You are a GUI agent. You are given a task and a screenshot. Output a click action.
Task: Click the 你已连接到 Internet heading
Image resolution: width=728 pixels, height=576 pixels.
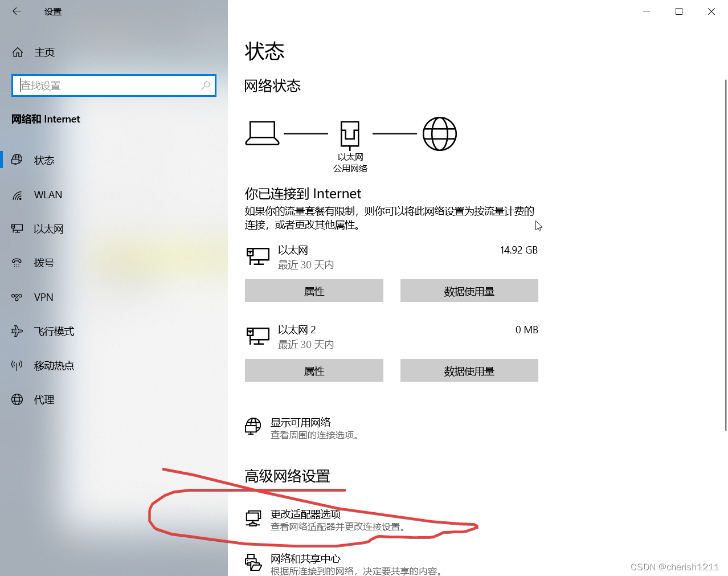(x=303, y=194)
